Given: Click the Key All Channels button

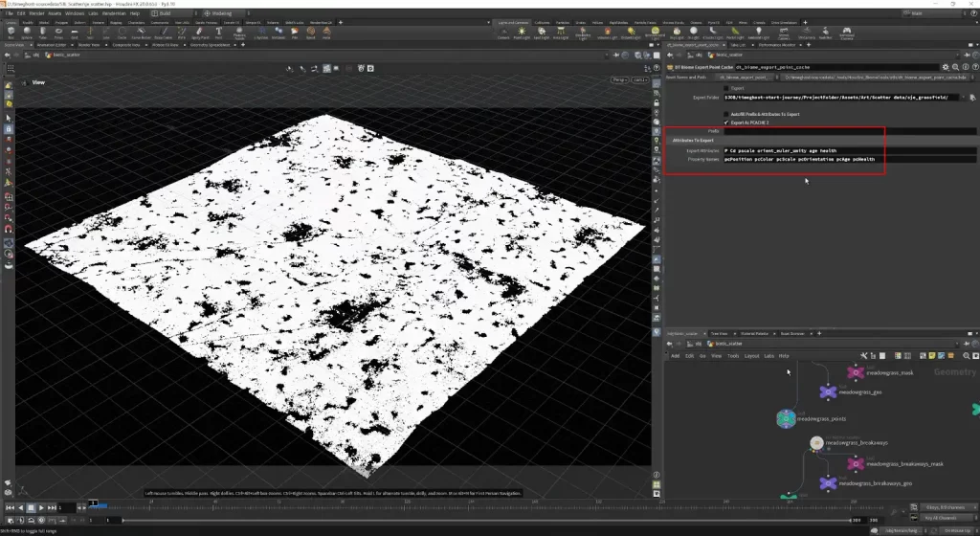Looking at the screenshot, I should 943,517.
